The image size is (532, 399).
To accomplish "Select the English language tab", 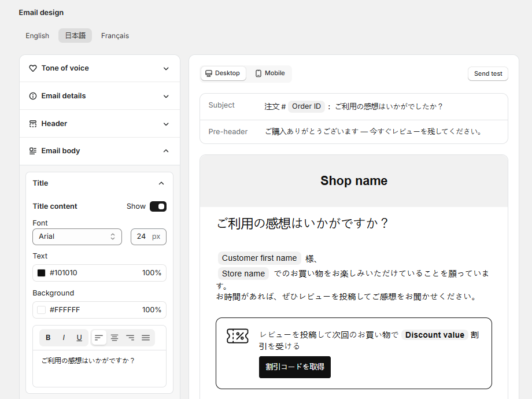I will coord(38,36).
